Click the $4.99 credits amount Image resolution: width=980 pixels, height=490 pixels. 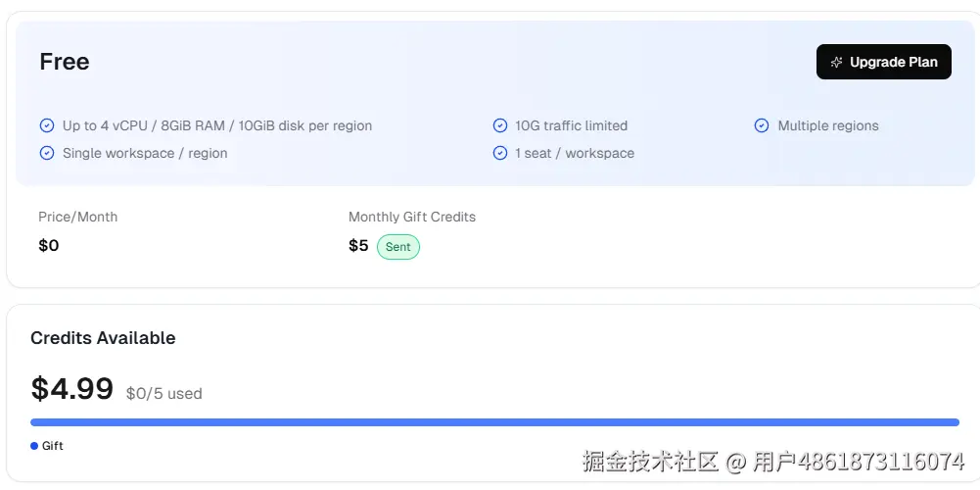(x=72, y=389)
